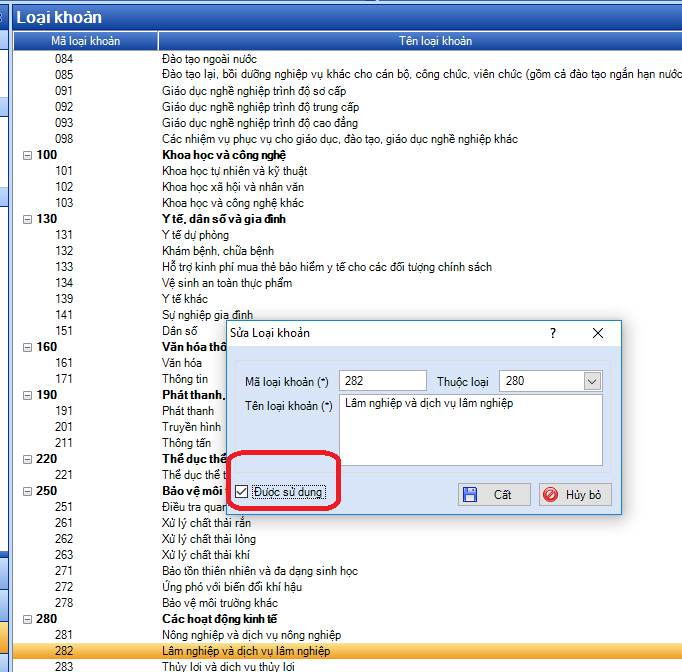Click group name Khoa học và công nghệ
Screen dimensions: 682x672
224,155
